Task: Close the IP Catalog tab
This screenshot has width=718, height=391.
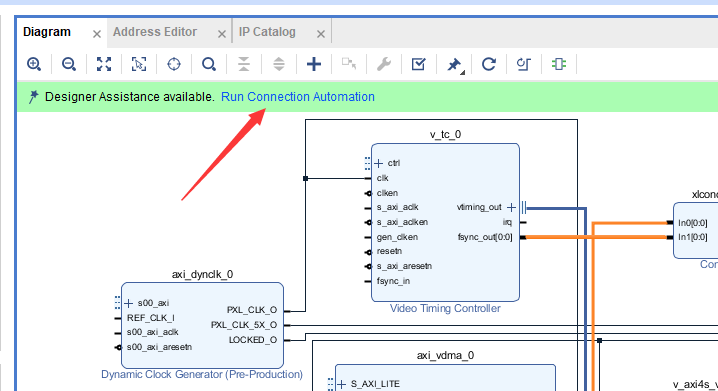Action: coord(321,34)
